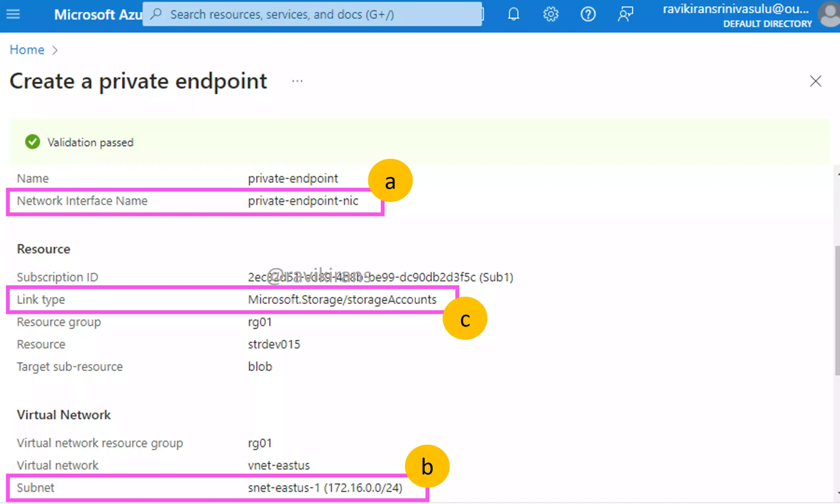The height and width of the screenshot is (504, 840).
Task: Select the Subscription ID value text
Action: click(x=380, y=277)
